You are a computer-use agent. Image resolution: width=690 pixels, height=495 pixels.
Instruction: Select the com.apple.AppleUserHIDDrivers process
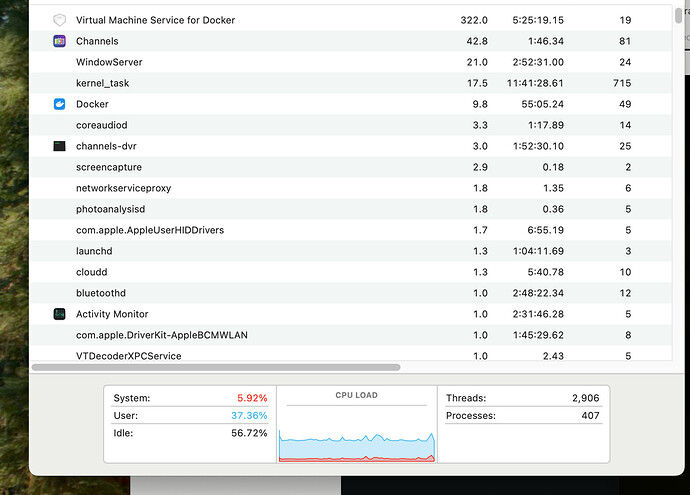point(150,230)
